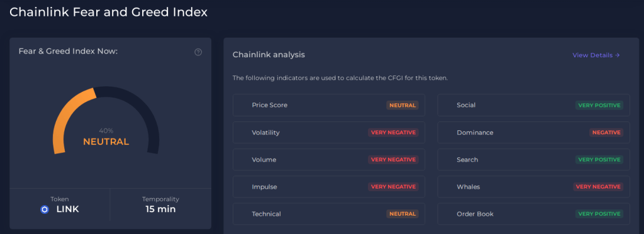Image resolution: width=644 pixels, height=234 pixels.
Task: Select the Order Book indicator row
Action: (x=533, y=214)
